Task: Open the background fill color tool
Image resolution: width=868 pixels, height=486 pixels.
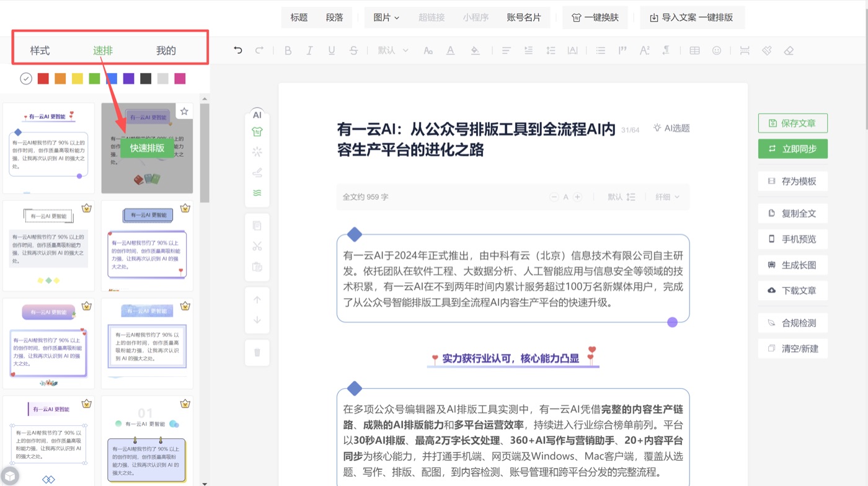Action: click(475, 51)
